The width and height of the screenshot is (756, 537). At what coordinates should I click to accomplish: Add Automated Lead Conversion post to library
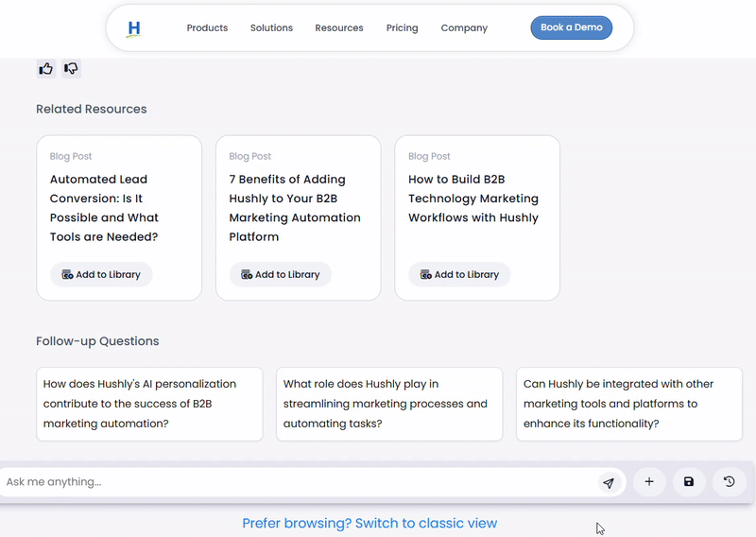(101, 274)
